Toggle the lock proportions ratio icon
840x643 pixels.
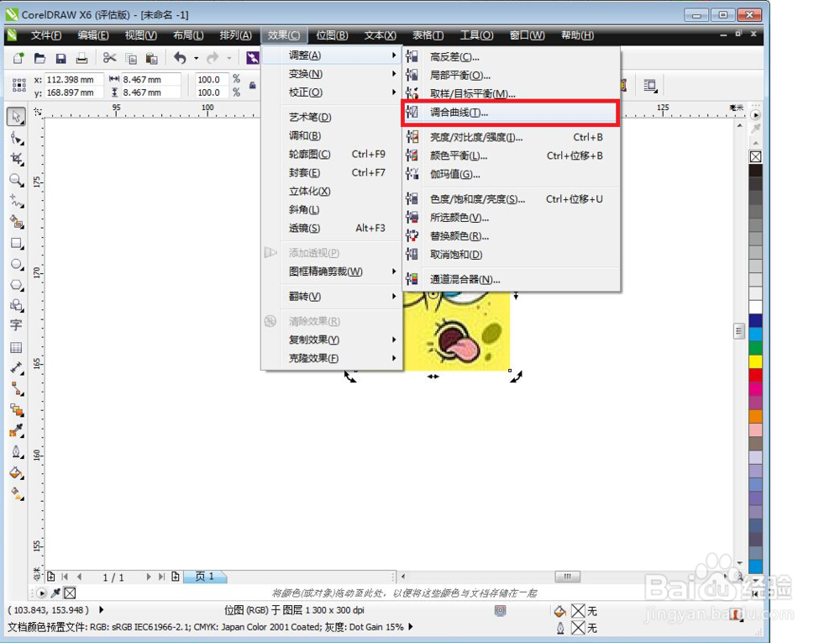click(x=252, y=85)
